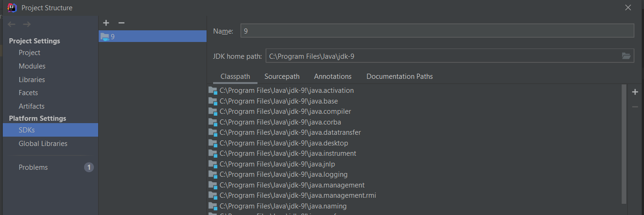Click folder icon of java.desktop entry
This screenshot has width=644, height=215.
coord(213,143)
